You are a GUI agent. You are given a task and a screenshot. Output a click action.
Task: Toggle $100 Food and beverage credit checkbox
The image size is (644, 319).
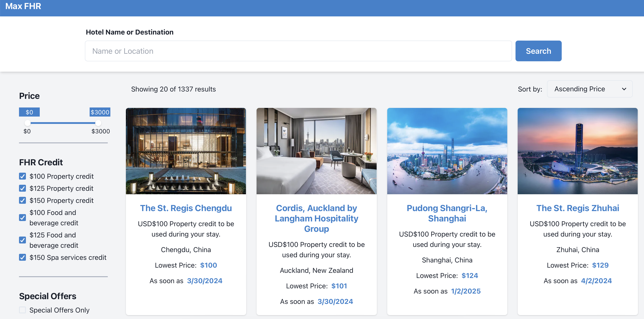[x=22, y=218]
